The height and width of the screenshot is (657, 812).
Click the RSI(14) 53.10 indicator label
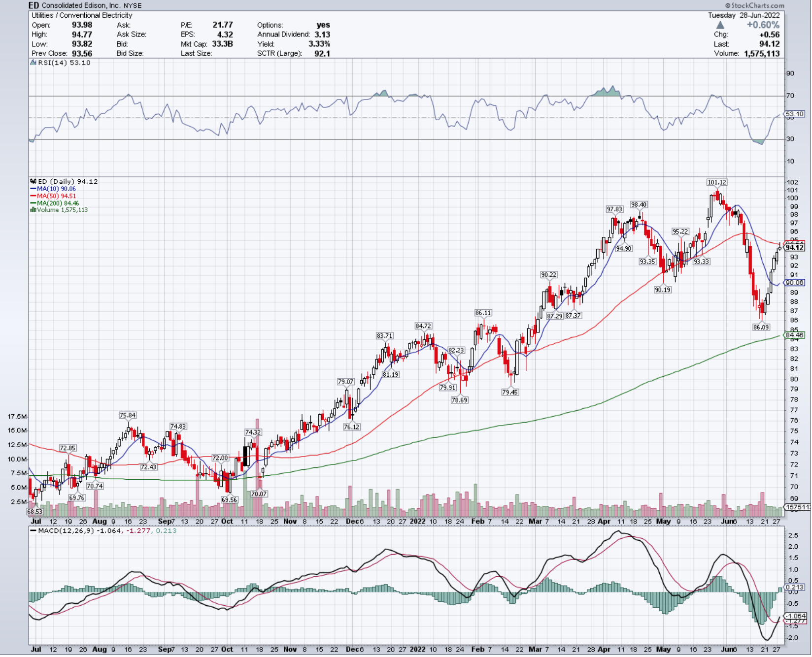point(65,63)
